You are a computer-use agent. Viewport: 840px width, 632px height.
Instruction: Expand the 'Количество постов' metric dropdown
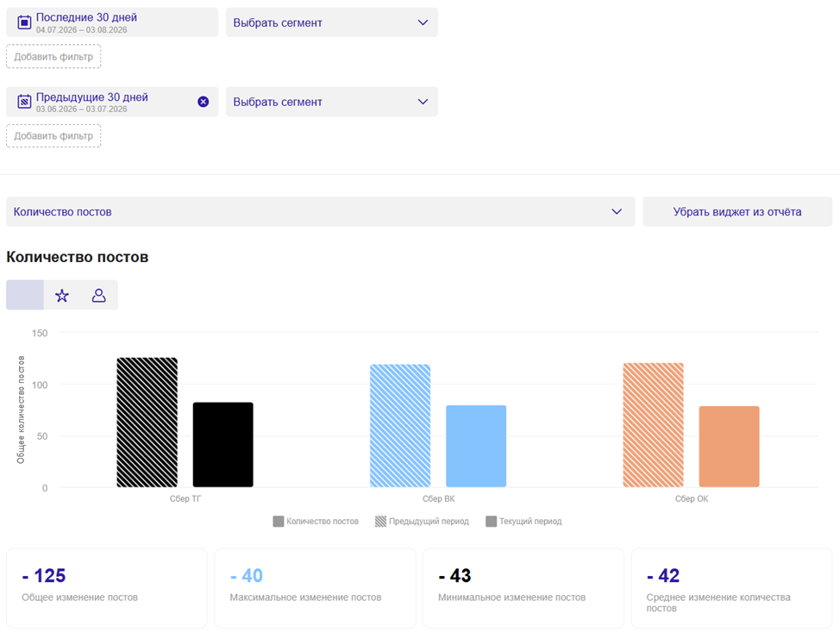320,211
